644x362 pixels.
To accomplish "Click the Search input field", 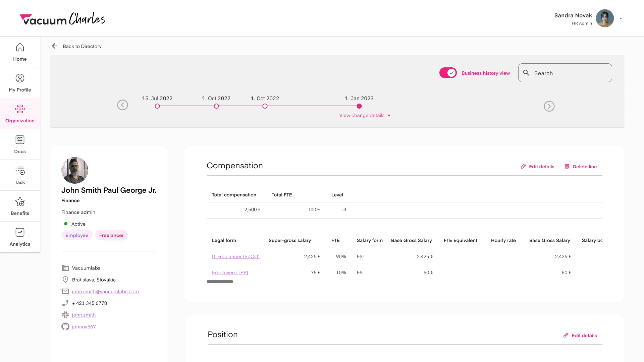I will click(565, 73).
